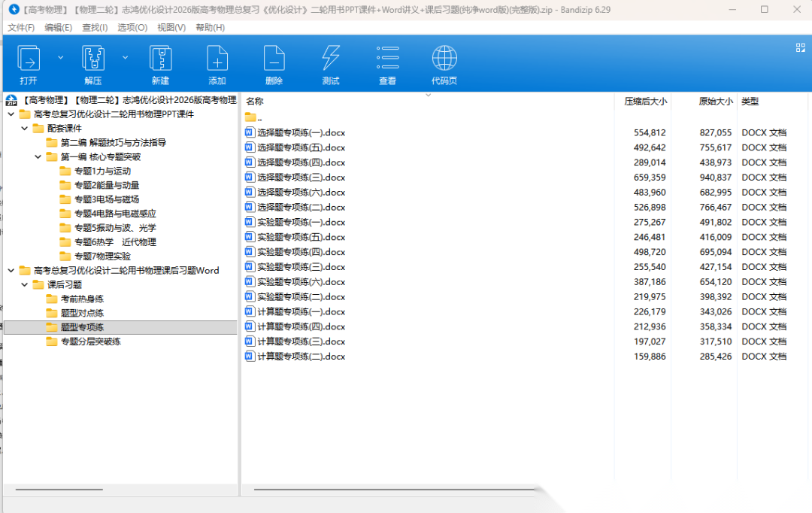Open the dropdown arrow next to 解压
Viewport: 812px width, 513px height.
tap(125, 57)
